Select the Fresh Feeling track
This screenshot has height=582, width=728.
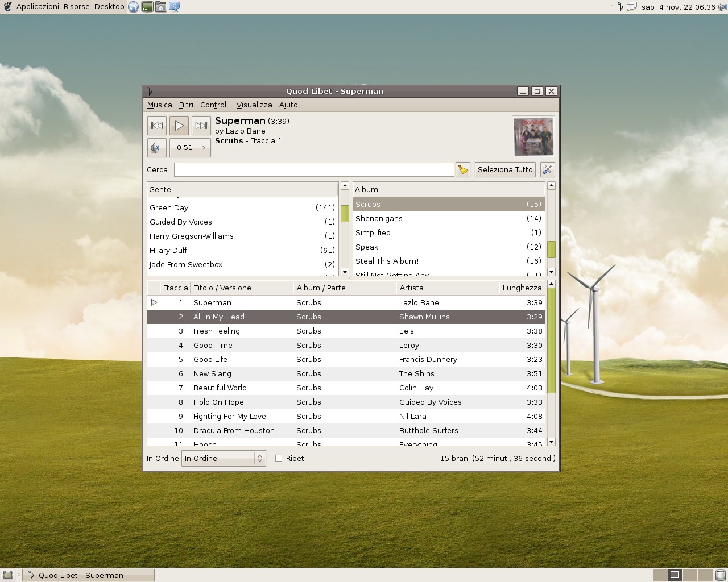[346, 331]
